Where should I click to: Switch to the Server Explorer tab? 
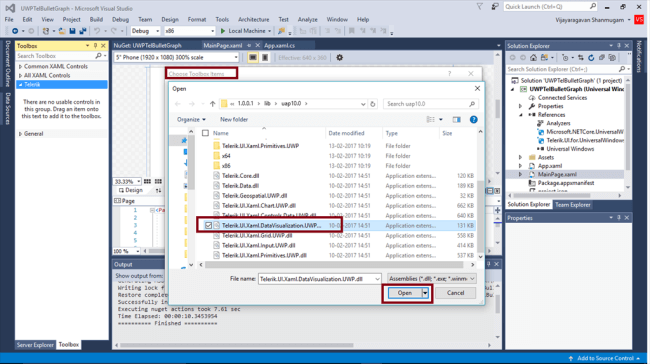pos(35,345)
